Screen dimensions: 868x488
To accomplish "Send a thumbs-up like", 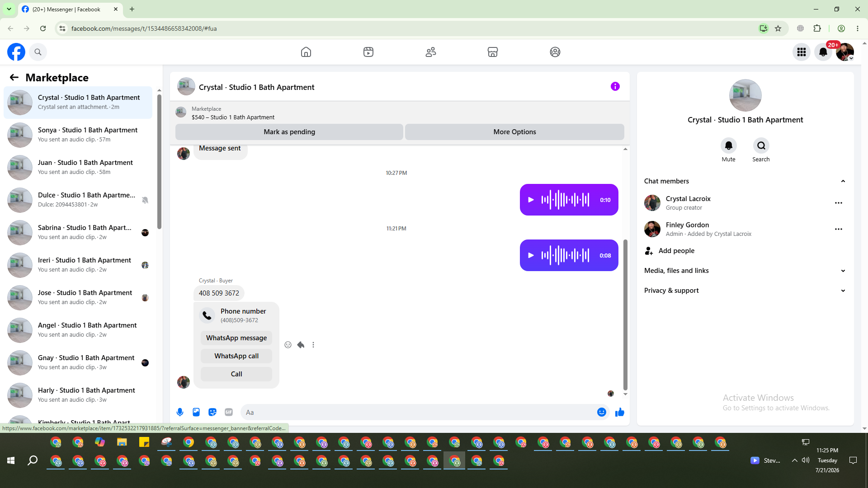I will [x=620, y=412].
